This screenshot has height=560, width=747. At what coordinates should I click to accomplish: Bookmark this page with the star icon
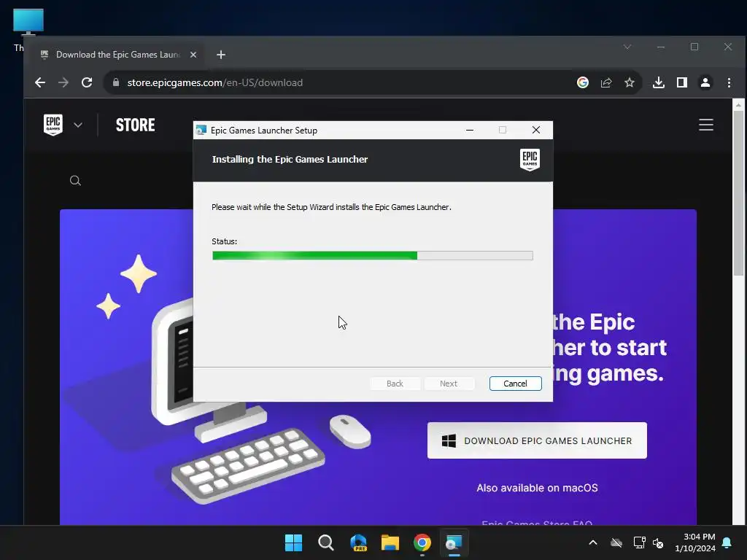point(630,82)
